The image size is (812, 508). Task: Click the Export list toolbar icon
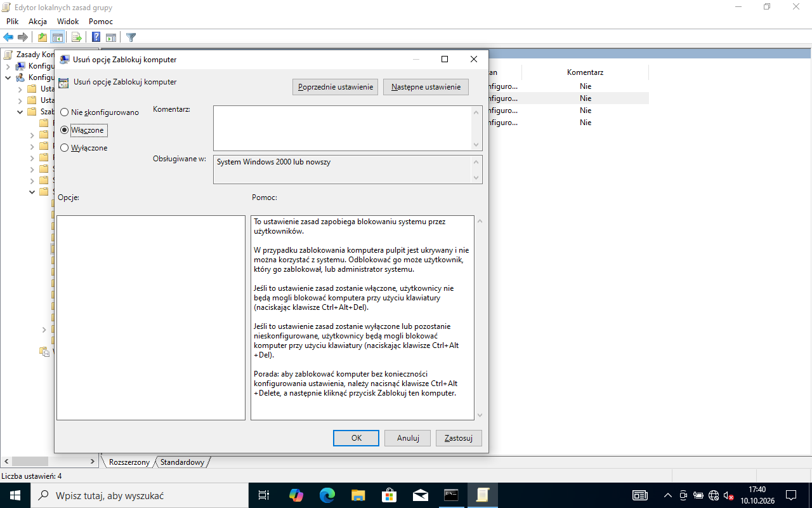tap(76, 37)
